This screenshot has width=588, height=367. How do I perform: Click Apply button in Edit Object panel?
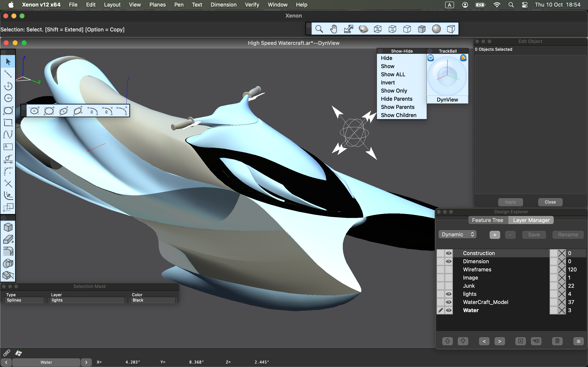click(511, 202)
